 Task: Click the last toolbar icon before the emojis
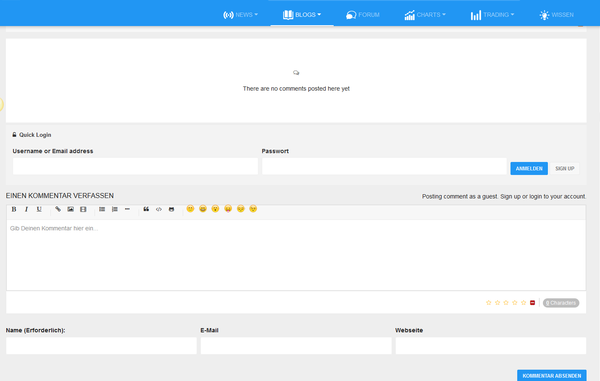tap(171, 209)
